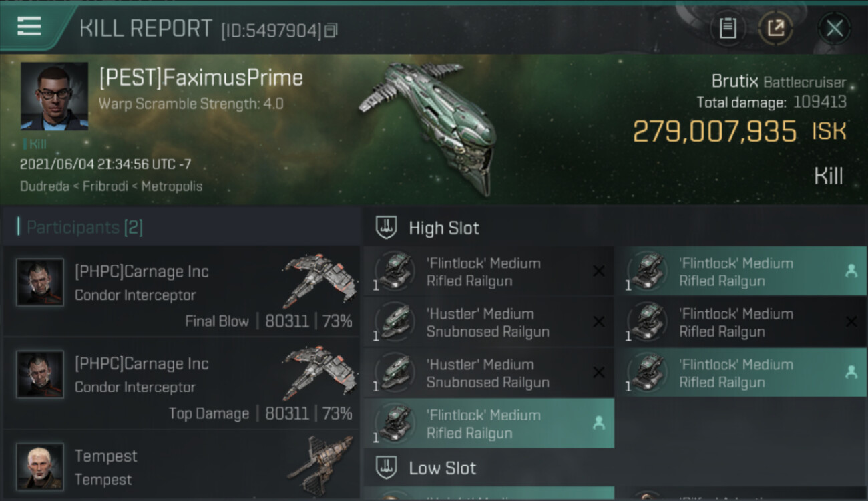Open Carnage Inc Final Blow participant entry
The width and height of the screenshot is (868, 501).
coord(181,293)
